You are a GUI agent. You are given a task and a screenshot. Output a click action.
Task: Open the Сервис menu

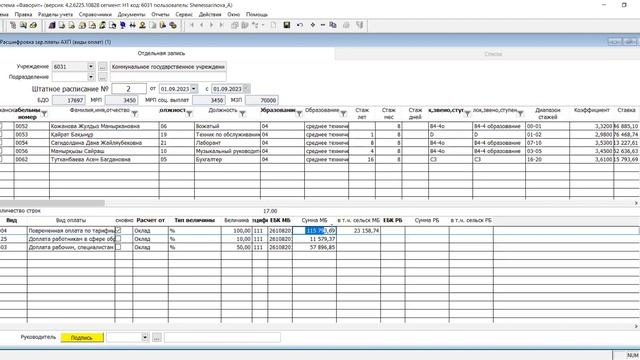(184, 14)
